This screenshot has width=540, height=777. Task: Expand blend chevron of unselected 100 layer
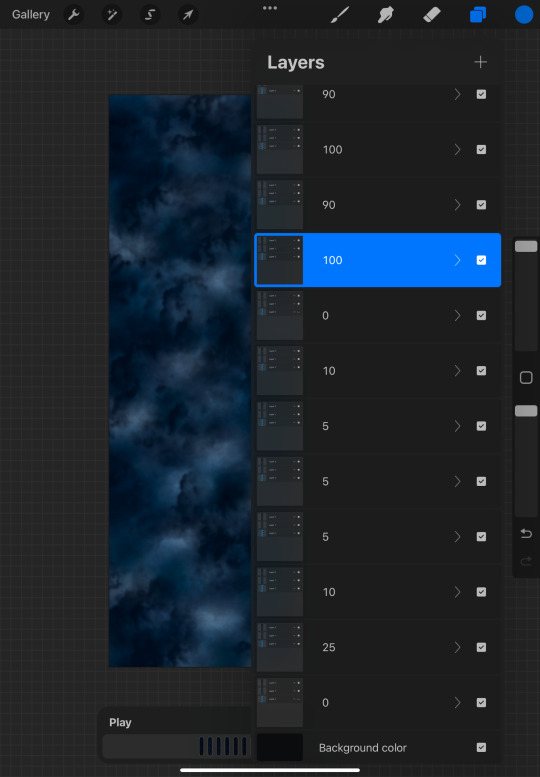point(457,150)
